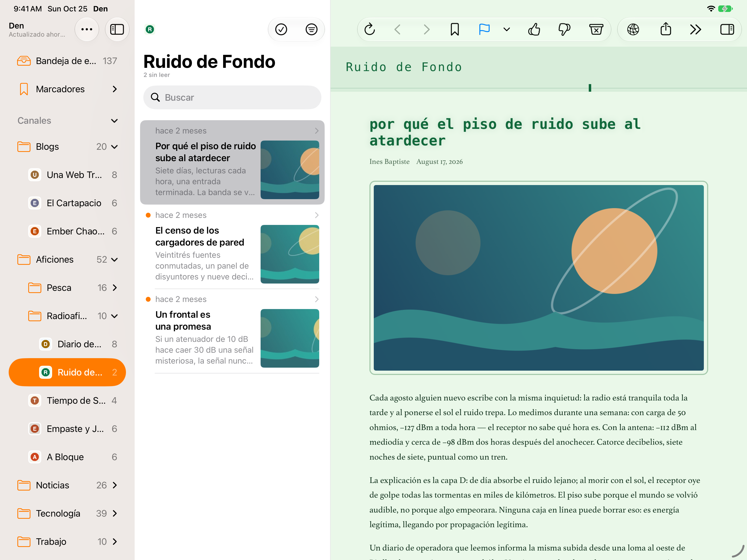Toggle the left sidebar panel icon
This screenshot has height=560, width=747.
point(117,29)
